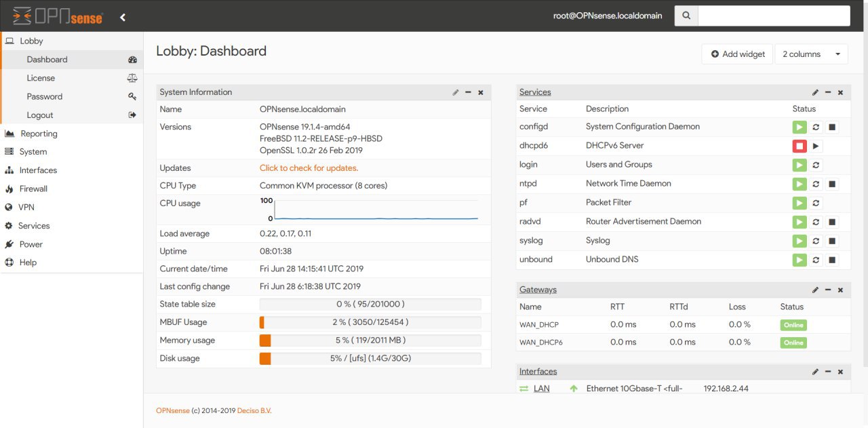This screenshot has height=428, width=868.
Task: Click to check for updates link
Action: point(309,168)
